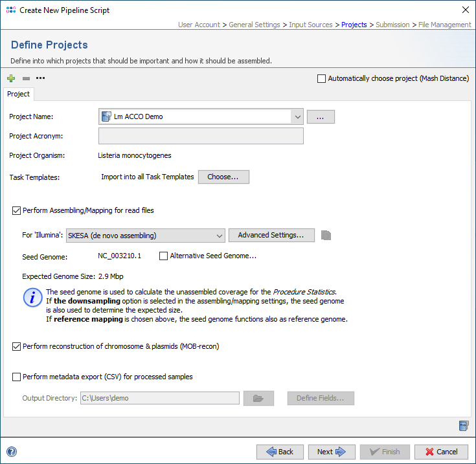Toggle Alternative Seed Genome checkbox
This screenshot has height=464, width=476.
pyautogui.click(x=164, y=256)
